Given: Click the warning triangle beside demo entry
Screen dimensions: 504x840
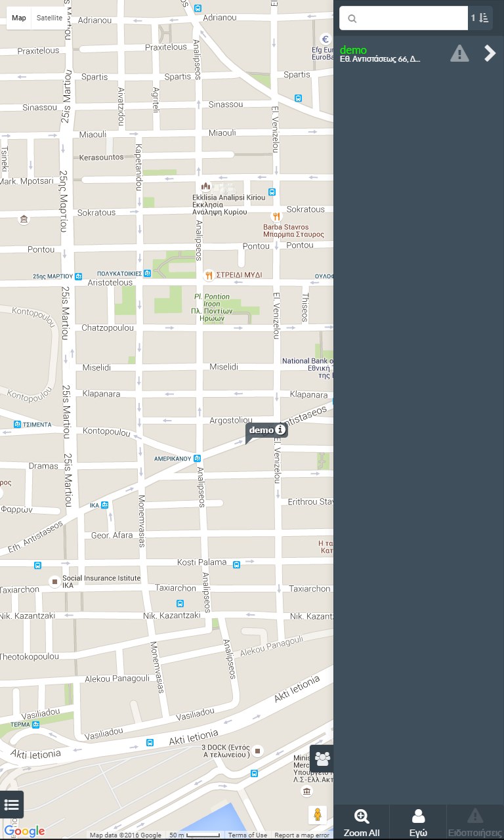Looking at the screenshot, I should tap(459, 54).
